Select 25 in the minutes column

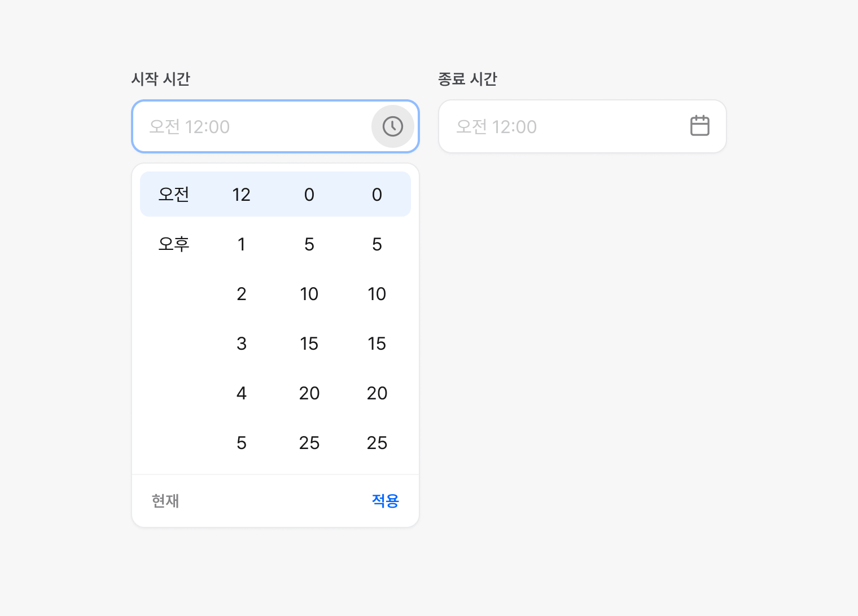(309, 443)
